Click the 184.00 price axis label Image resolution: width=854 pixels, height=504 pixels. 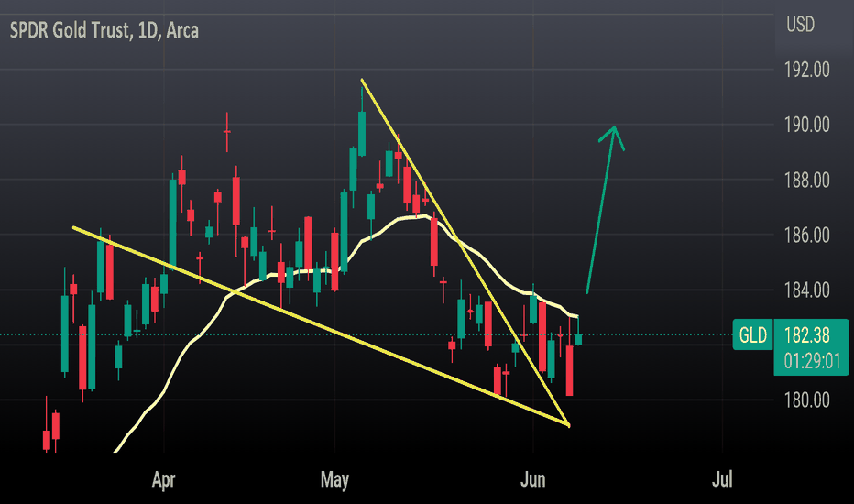pos(806,290)
